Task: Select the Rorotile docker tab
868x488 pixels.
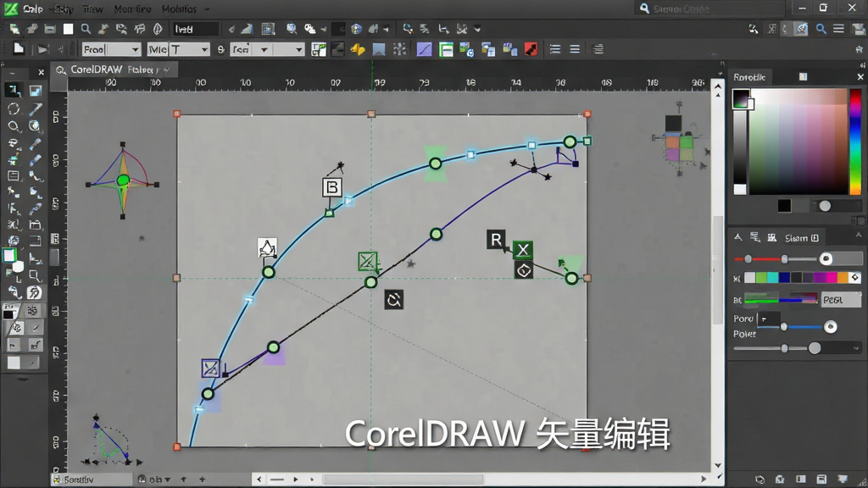Action: (x=749, y=77)
